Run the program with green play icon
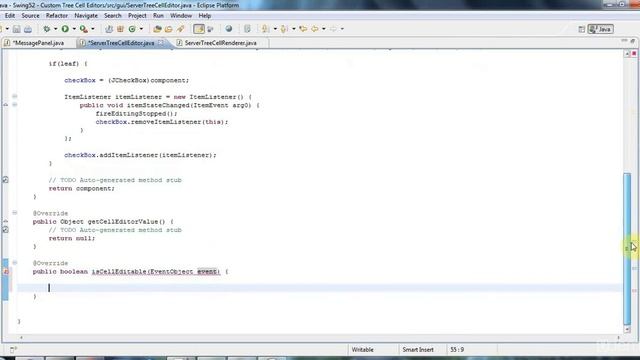 pos(65,29)
